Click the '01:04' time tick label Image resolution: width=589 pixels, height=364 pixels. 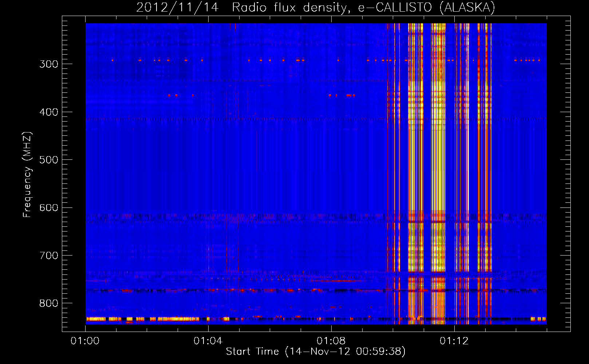point(208,341)
